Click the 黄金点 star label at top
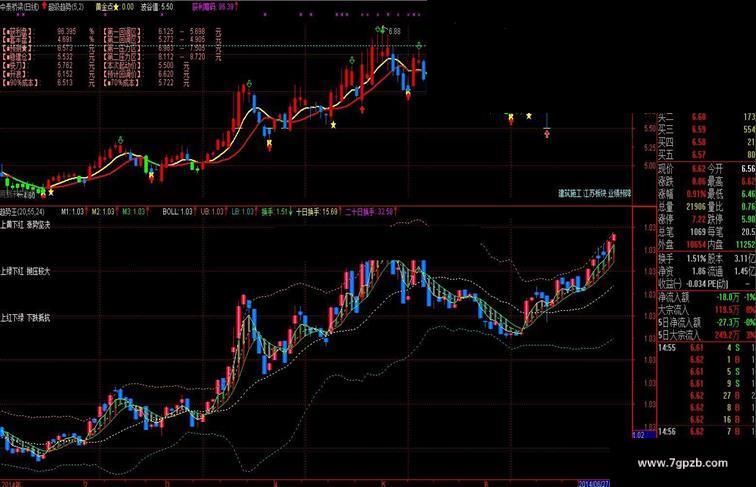Screen dimensions: 756x487 point(115,7)
